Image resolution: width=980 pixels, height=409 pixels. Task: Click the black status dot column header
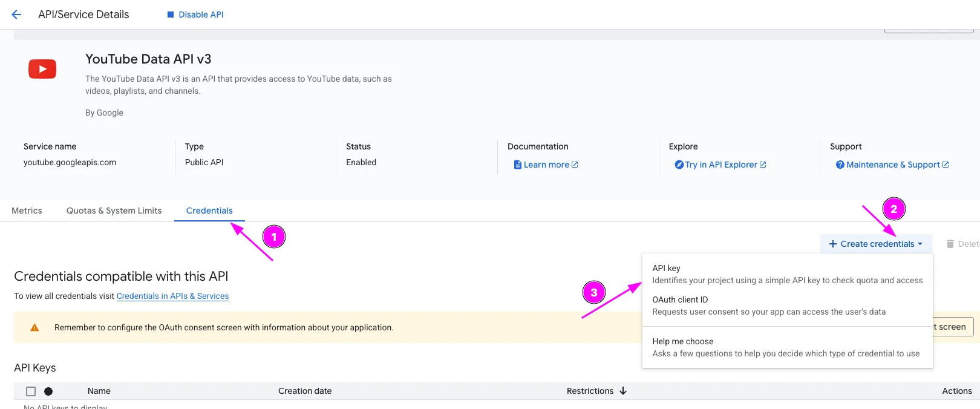(48, 391)
